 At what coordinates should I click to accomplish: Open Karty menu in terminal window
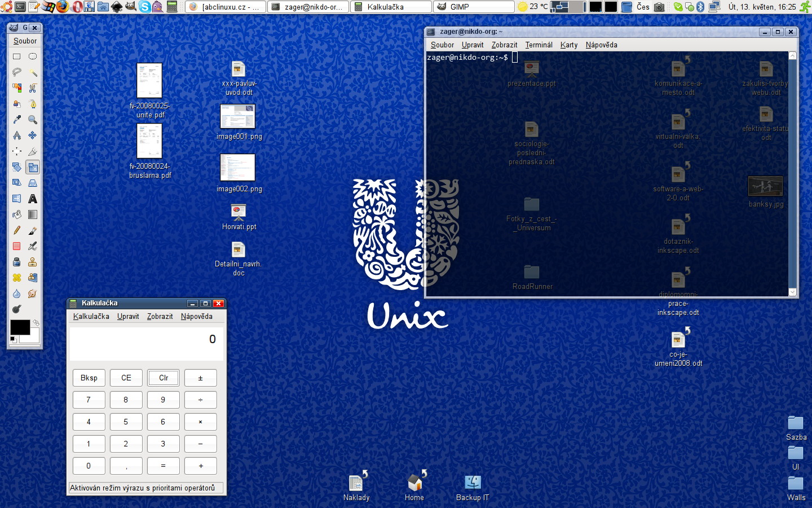568,45
